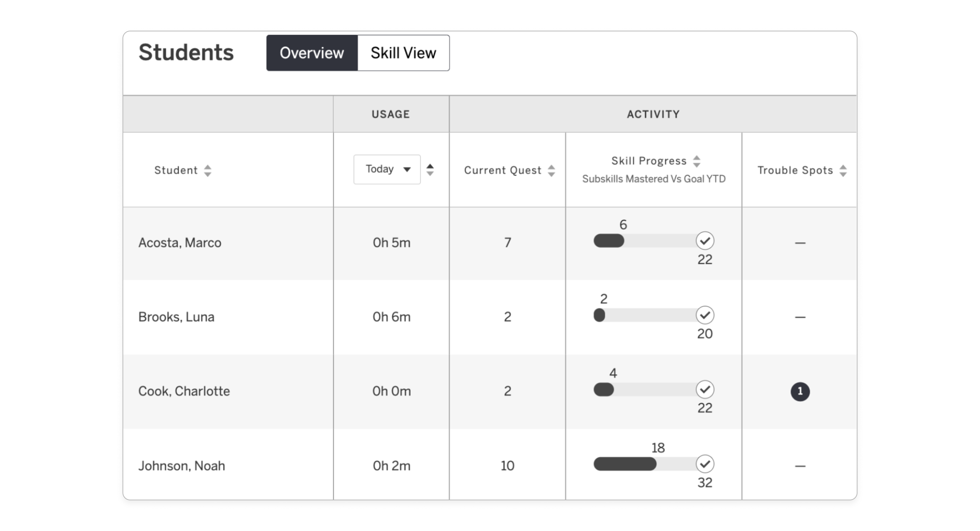The image size is (980, 531).
Task: Open the Today usage dropdown
Action: 387,169
